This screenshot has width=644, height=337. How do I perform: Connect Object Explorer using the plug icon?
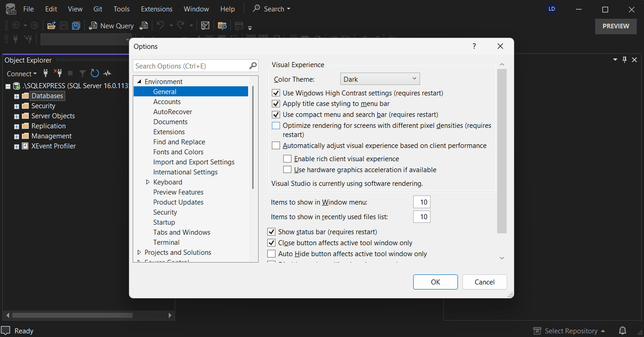coord(46,74)
